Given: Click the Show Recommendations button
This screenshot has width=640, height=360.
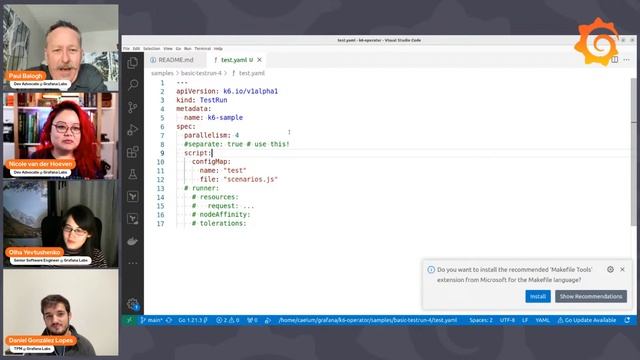Looking at the screenshot, I should pos(591,296).
